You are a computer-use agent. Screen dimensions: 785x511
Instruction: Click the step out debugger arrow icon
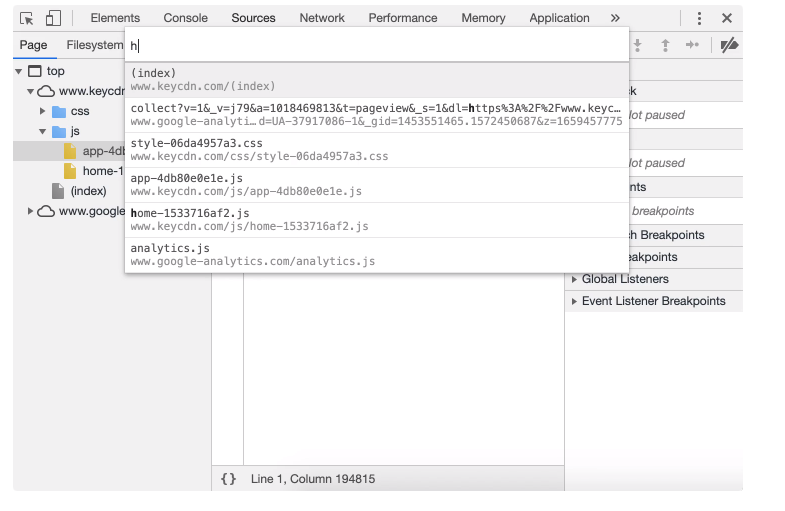[x=665, y=45]
